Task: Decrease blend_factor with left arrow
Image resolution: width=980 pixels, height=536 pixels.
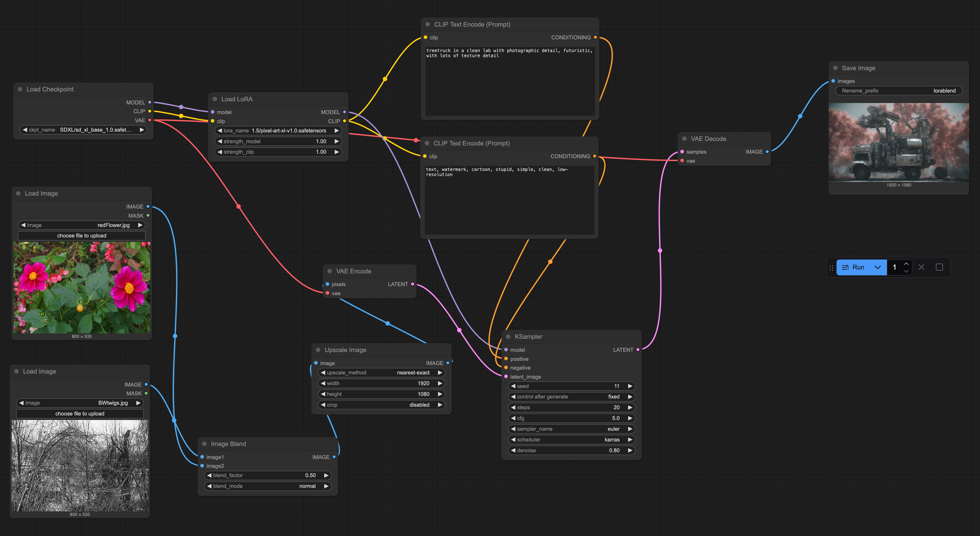Action: (209, 475)
